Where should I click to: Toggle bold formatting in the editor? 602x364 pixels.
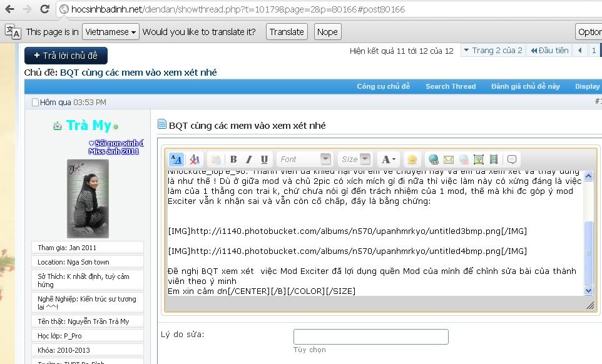click(233, 159)
